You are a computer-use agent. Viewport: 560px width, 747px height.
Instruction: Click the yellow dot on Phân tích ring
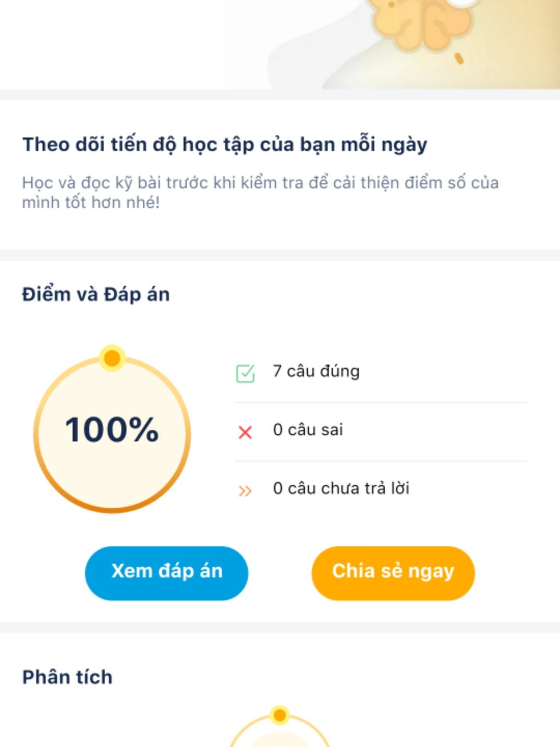tap(280, 715)
